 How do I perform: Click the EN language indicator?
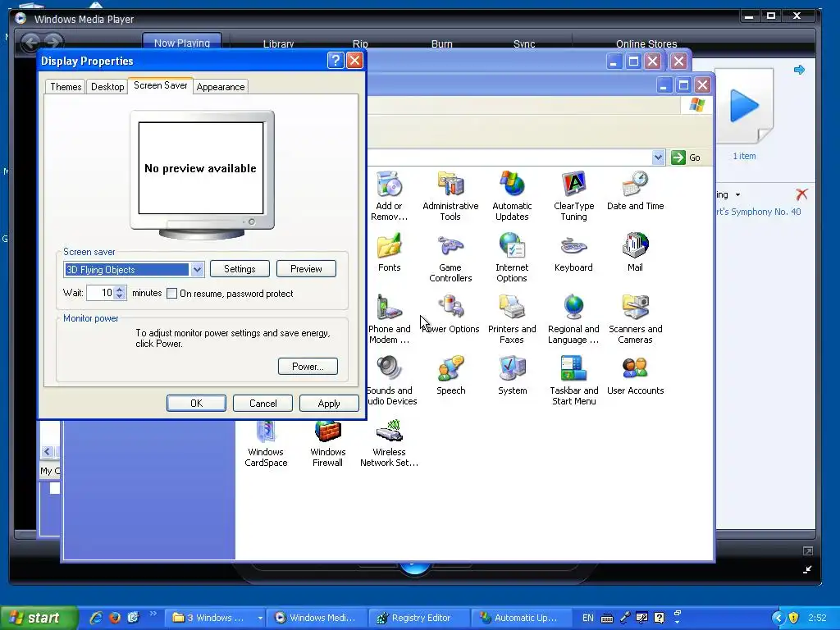(588, 618)
